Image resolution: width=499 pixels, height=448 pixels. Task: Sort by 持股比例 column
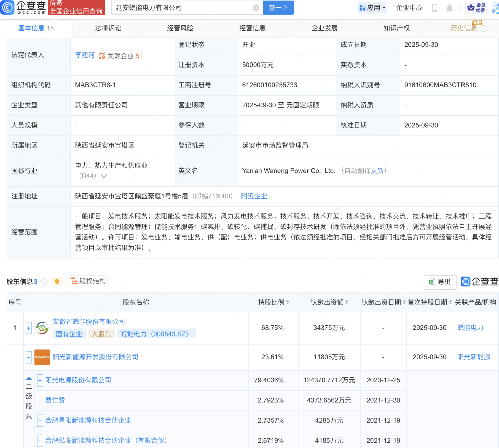pyautogui.click(x=288, y=302)
